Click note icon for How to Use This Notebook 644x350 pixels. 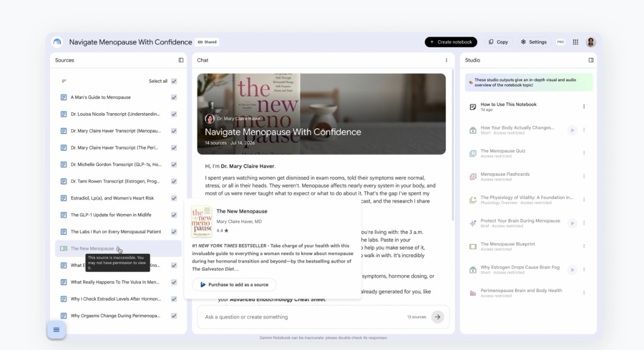tap(473, 107)
